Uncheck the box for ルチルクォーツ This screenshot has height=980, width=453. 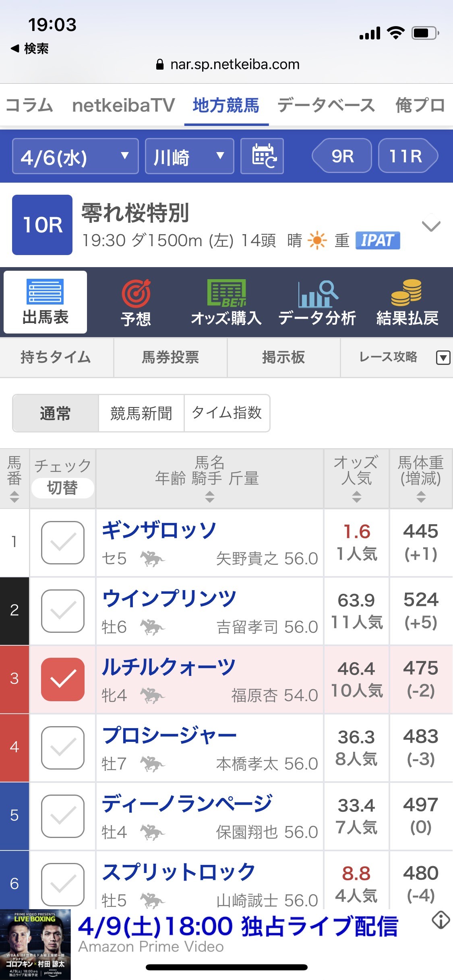coord(63,679)
